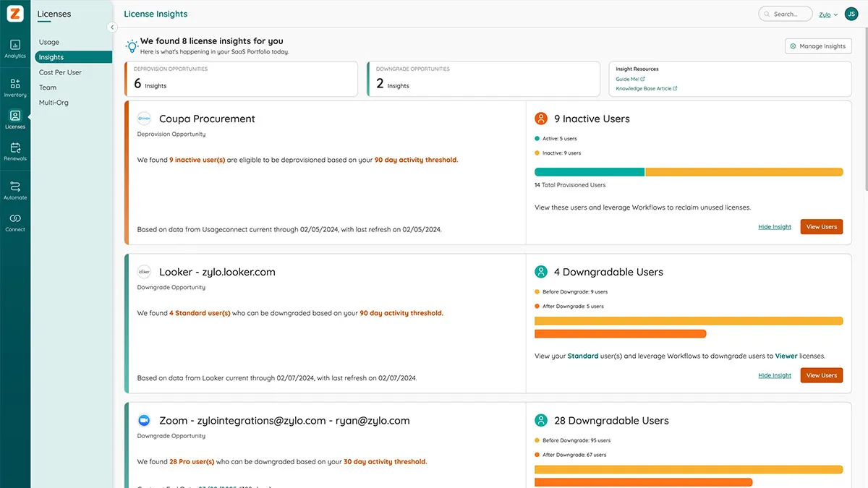Viewport: 868px width, 488px height.
Task: Click 'Viewer' license text in Looker card
Action: tap(786, 356)
